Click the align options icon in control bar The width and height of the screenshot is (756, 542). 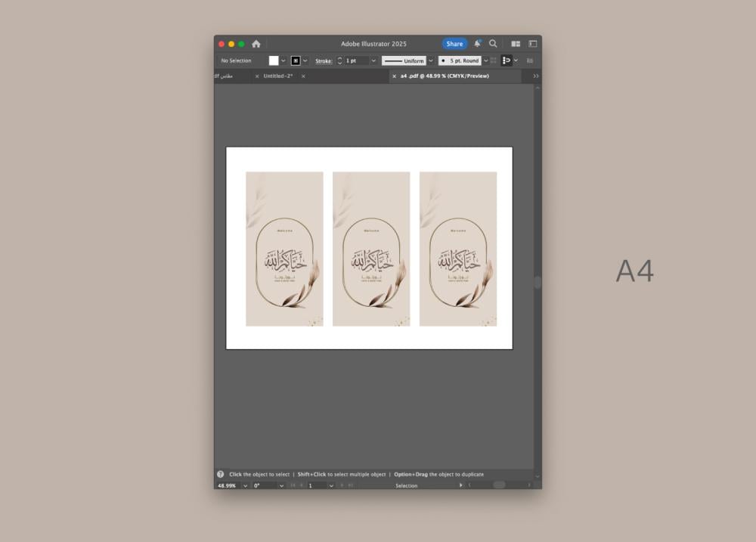(x=507, y=60)
